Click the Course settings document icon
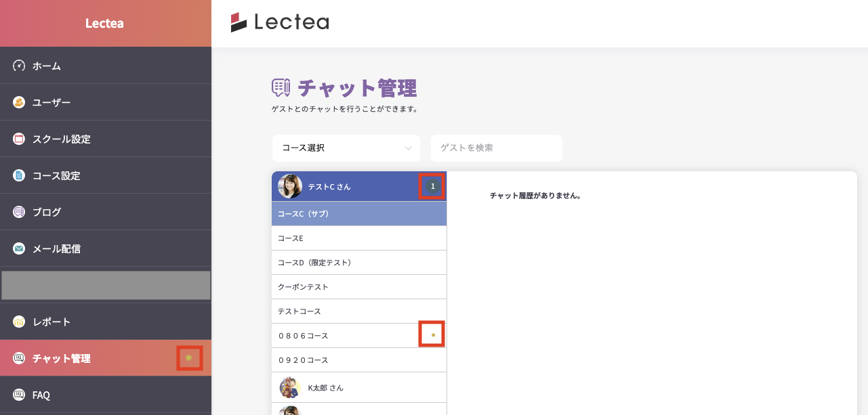This screenshot has width=868, height=415. (x=19, y=175)
